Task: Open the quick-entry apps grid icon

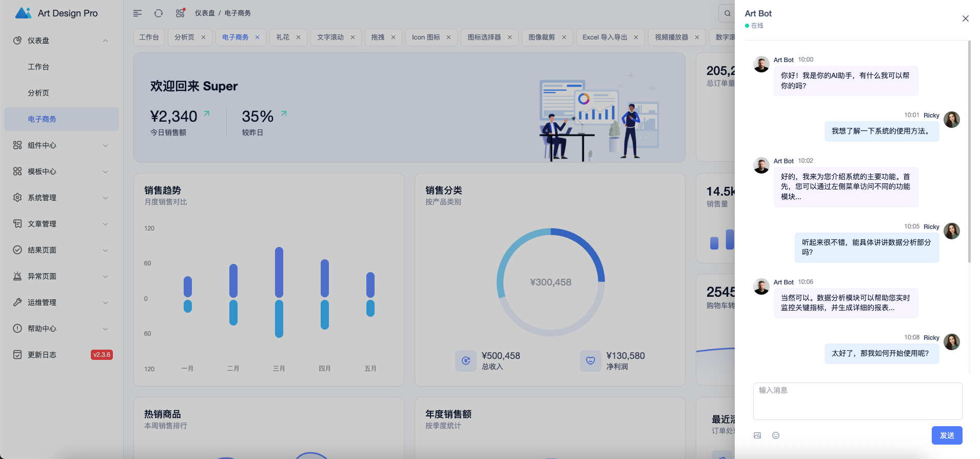Action: coord(180,13)
